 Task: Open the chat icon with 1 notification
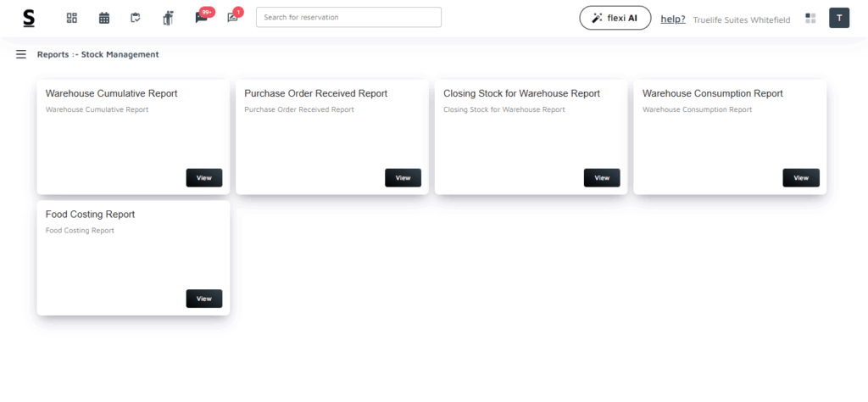pyautogui.click(x=233, y=18)
